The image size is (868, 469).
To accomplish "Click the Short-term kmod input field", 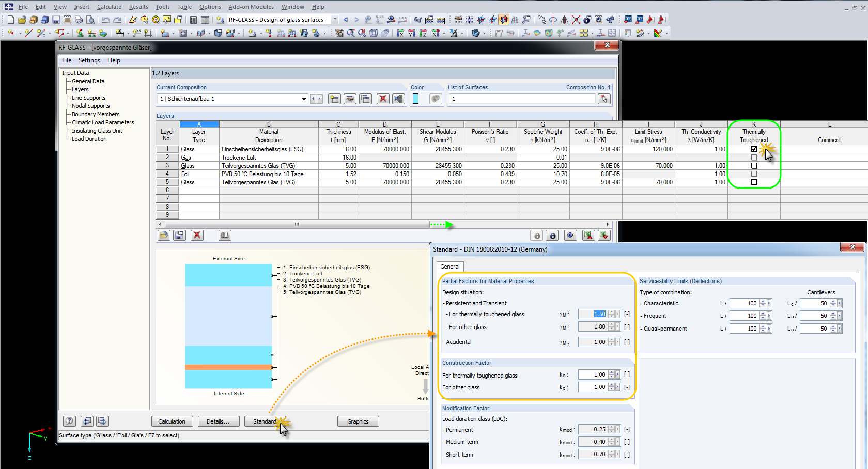I will [x=593, y=455].
